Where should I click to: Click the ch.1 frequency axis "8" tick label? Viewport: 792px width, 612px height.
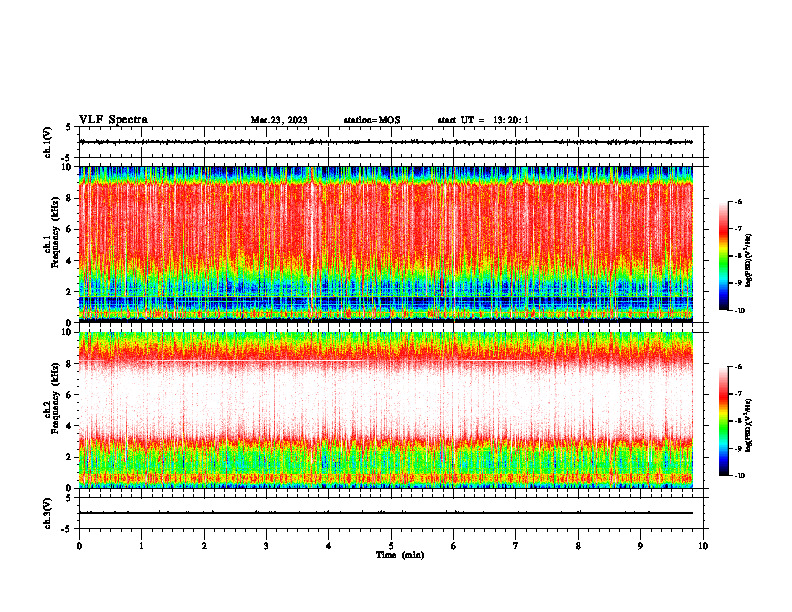click(70, 198)
